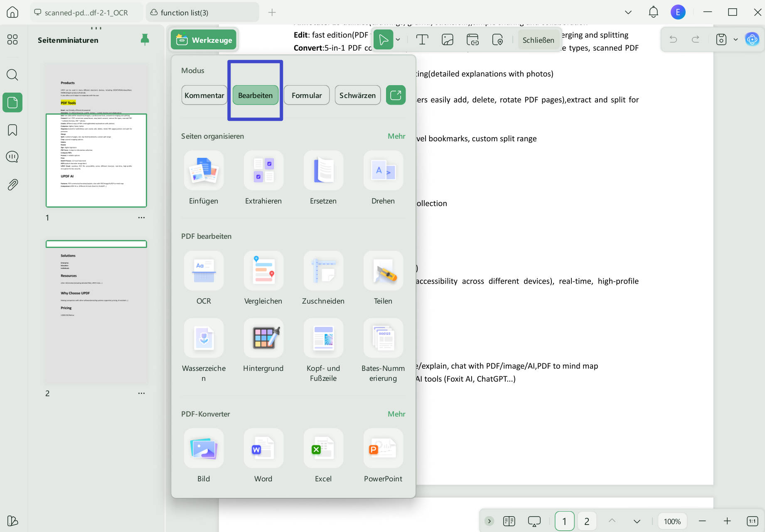765x532 pixels.
Task: Collapse the bottom page navigation bar
Action: click(x=490, y=521)
